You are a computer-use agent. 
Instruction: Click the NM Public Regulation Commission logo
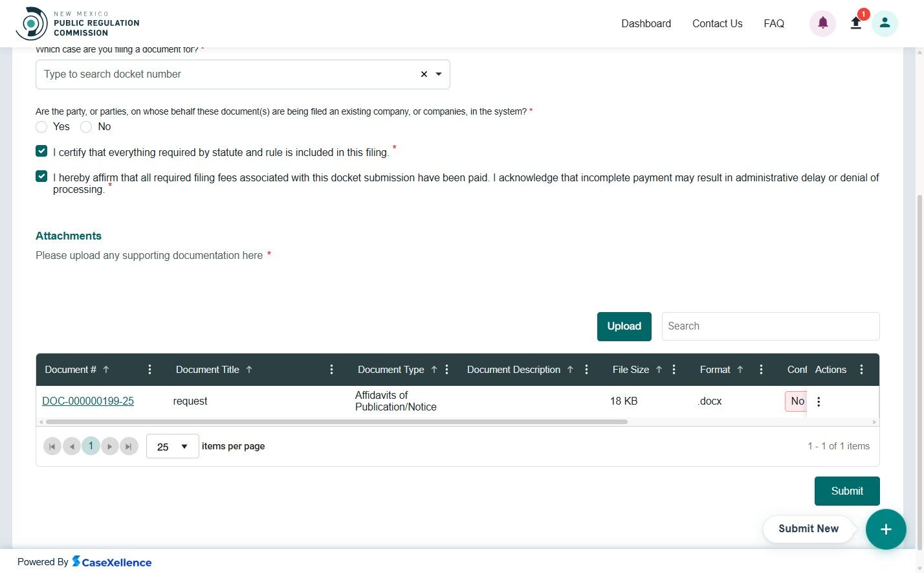point(78,23)
